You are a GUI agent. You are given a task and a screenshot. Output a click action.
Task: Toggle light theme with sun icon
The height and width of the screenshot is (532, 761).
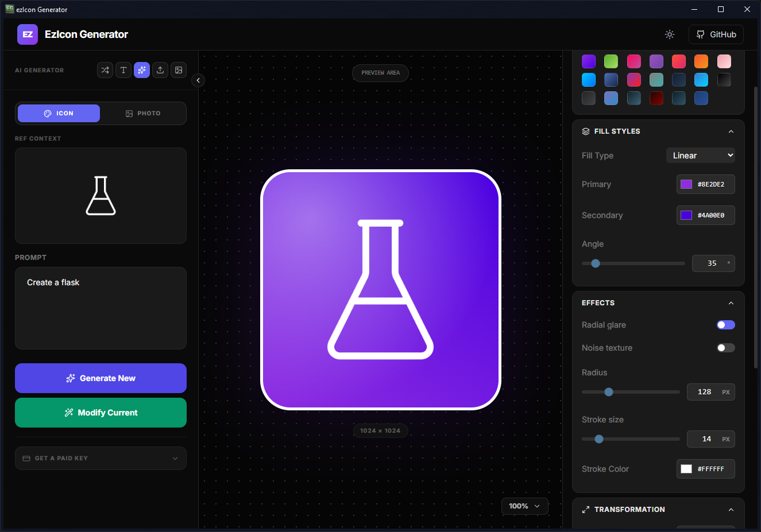coord(670,34)
